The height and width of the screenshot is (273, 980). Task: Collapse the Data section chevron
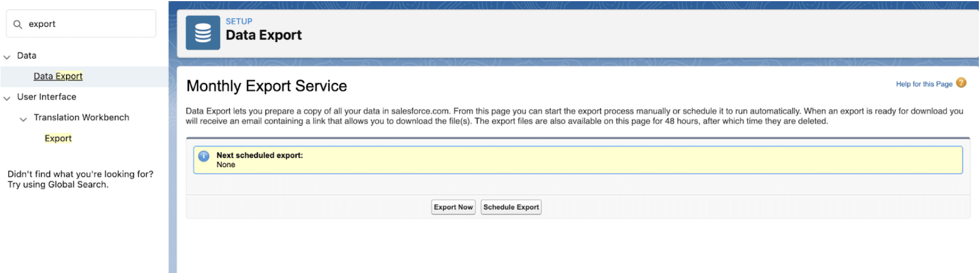coord(7,56)
